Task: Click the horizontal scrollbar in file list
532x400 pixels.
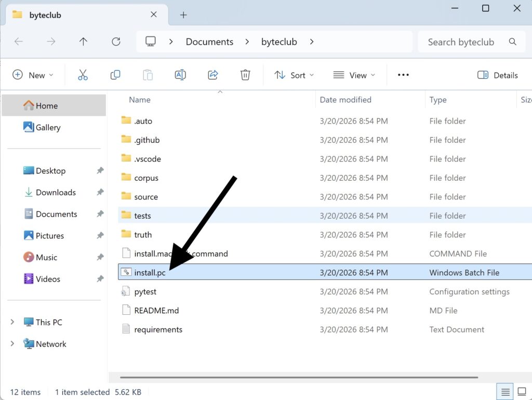Action: point(299,377)
